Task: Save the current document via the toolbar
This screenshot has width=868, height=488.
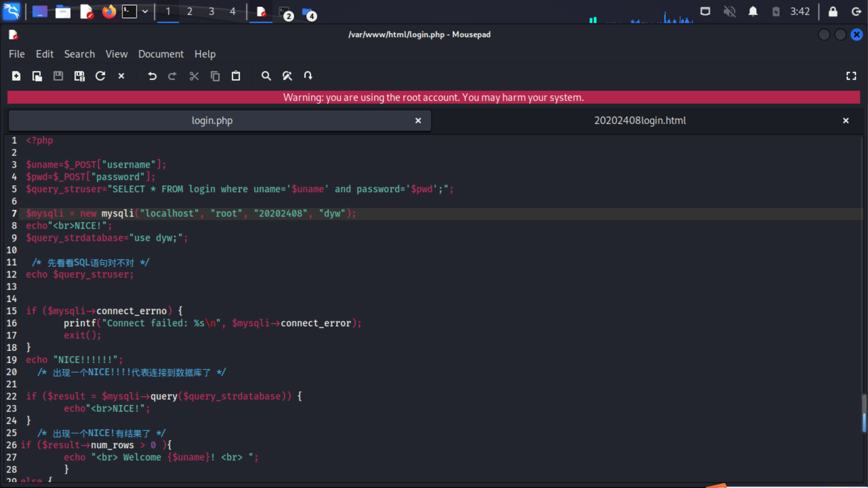Action: tap(58, 76)
